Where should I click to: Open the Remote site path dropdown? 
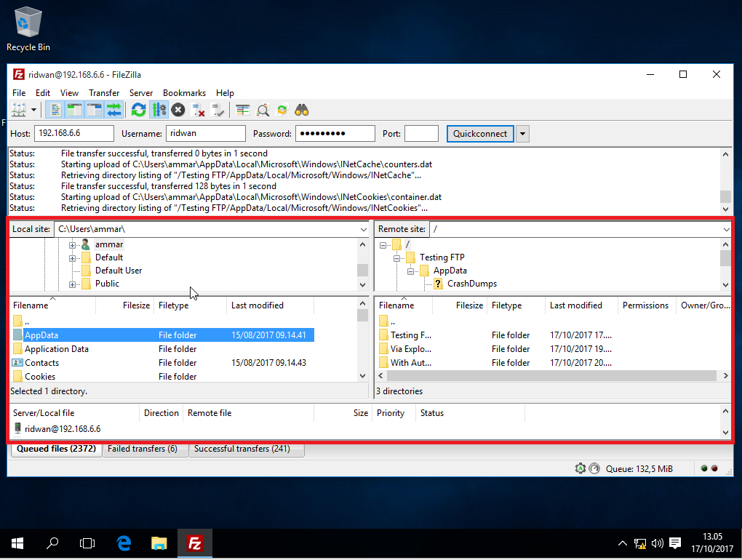tap(726, 229)
